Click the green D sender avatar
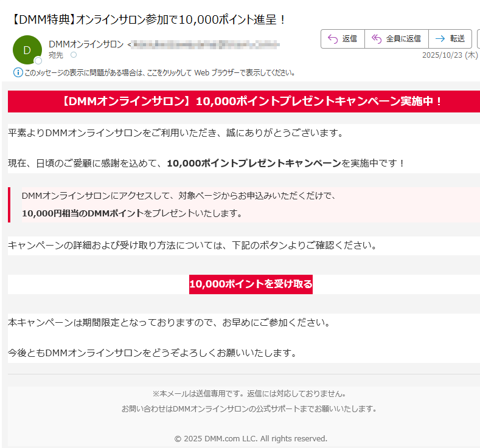 [27, 50]
